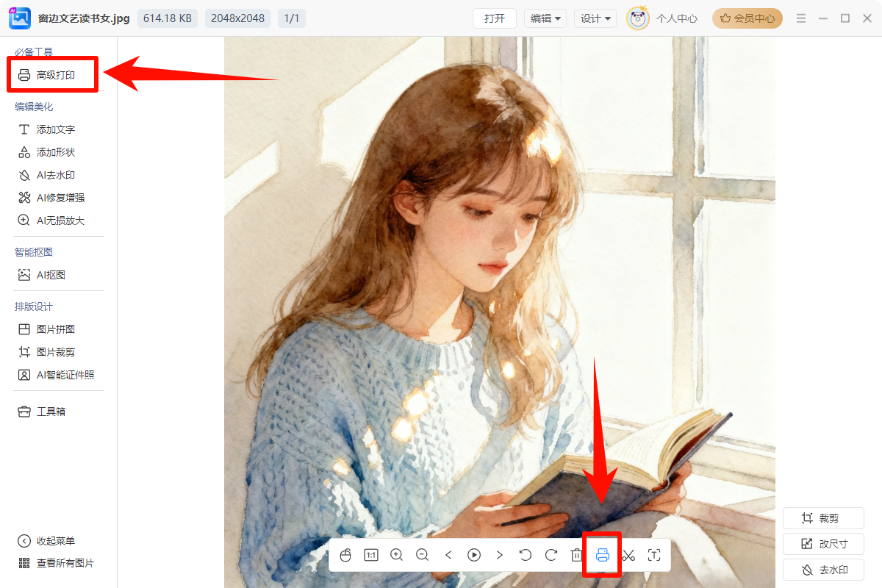The width and height of the screenshot is (882, 588).
Task: Show image at 1:1 actual size
Action: click(x=371, y=555)
